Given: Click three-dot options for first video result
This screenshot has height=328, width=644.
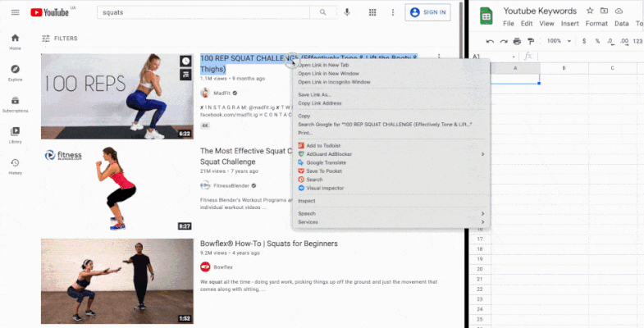Looking at the screenshot, I should pyautogui.click(x=439, y=57).
